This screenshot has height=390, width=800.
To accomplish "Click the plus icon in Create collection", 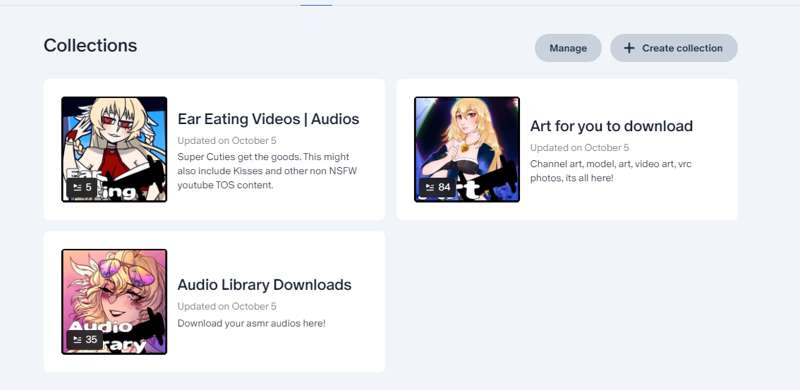I will [x=629, y=48].
